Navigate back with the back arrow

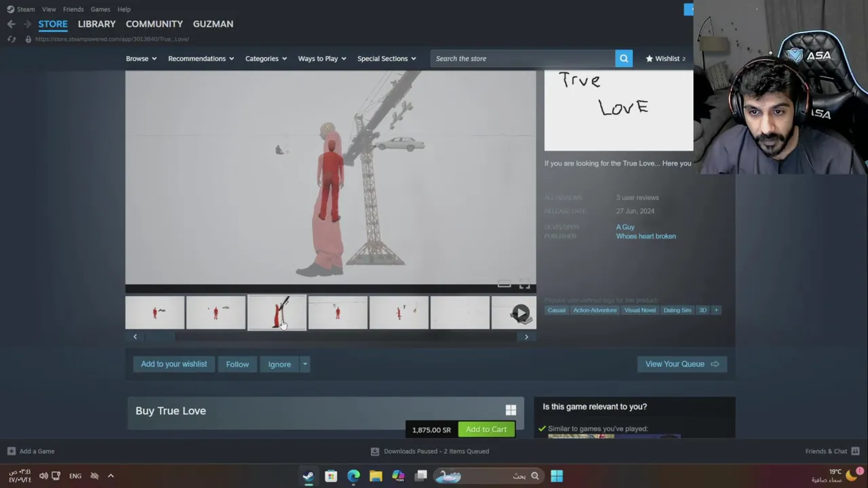tap(12, 24)
